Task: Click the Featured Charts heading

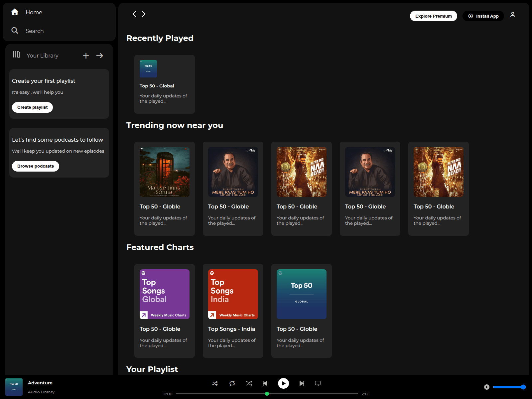Action: (x=160, y=247)
